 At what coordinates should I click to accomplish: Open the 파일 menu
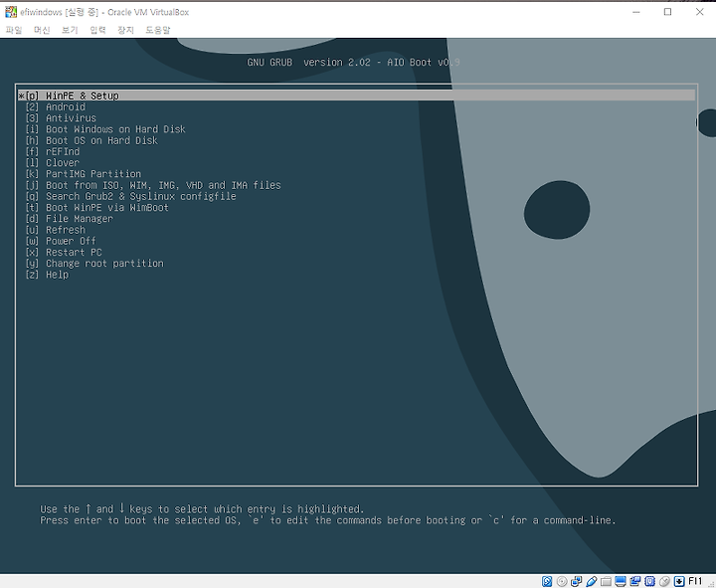point(14,30)
